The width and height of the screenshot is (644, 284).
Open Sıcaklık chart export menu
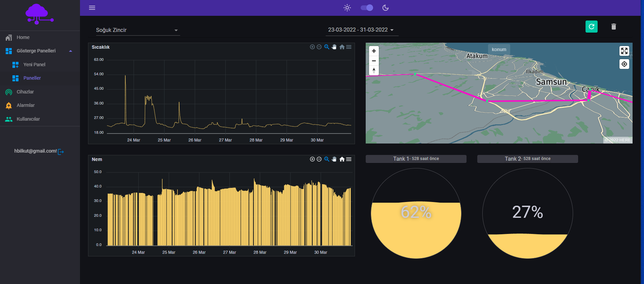tap(349, 47)
